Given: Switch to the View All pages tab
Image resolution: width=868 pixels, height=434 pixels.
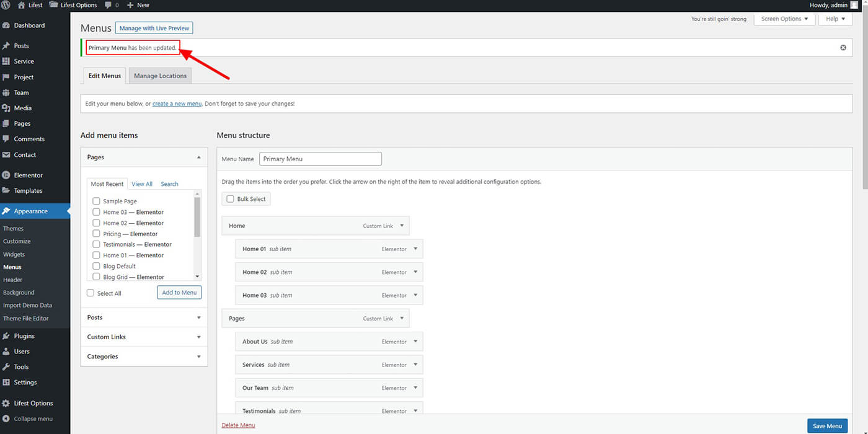Looking at the screenshot, I should click(x=142, y=184).
